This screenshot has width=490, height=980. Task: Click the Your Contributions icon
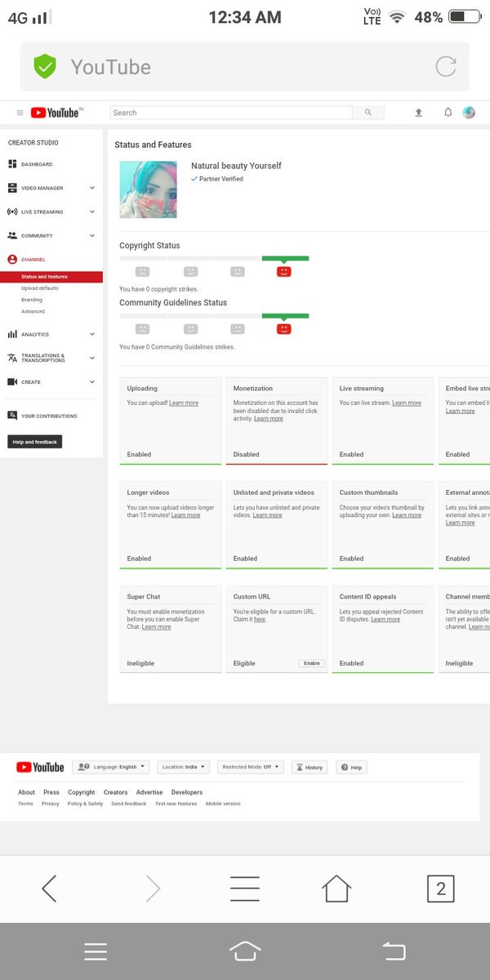click(12, 416)
